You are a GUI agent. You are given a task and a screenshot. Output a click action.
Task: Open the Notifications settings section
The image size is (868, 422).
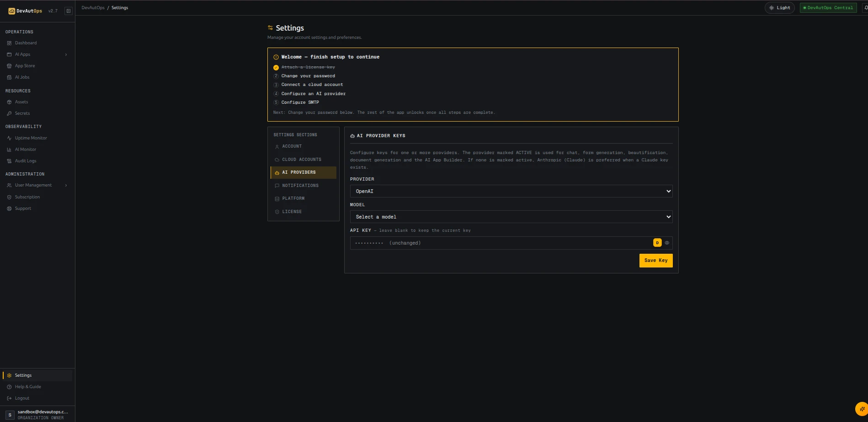(304, 186)
